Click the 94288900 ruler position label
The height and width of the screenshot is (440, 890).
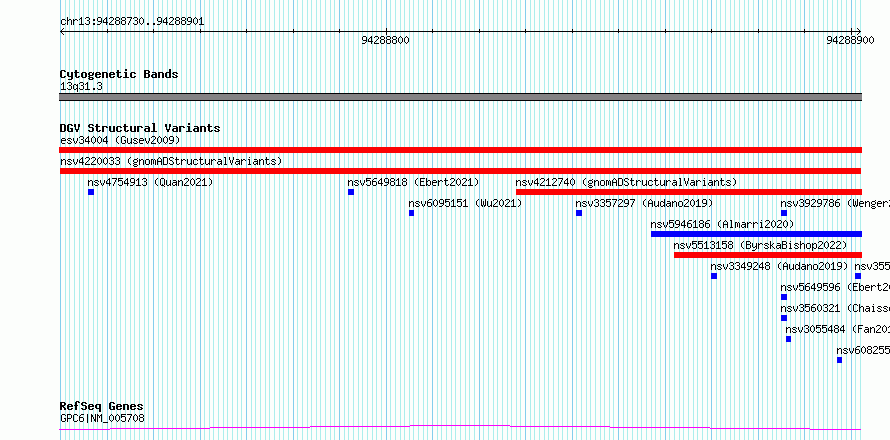(850, 40)
